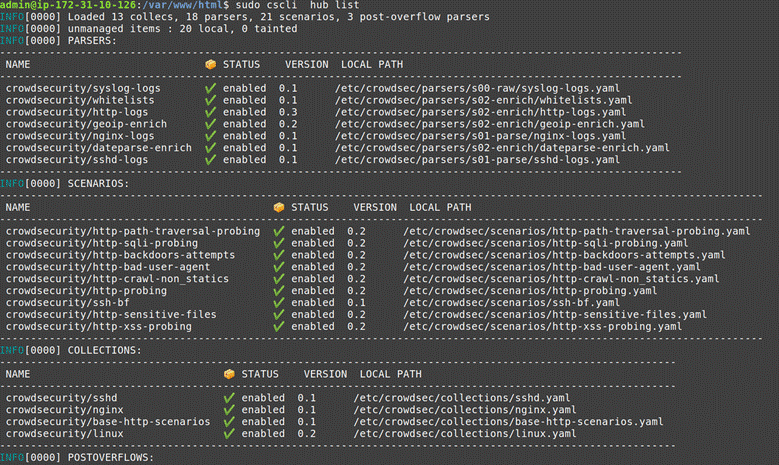Click the green checkmark for crowdsecurity/ssh-bf scenario
The width and height of the screenshot is (779, 465).
coord(279,303)
